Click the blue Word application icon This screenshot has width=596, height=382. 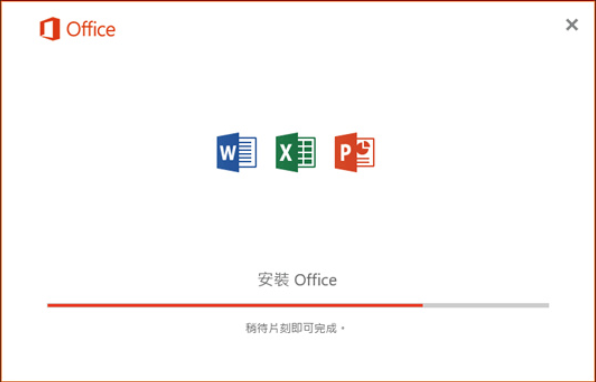[236, 152]
